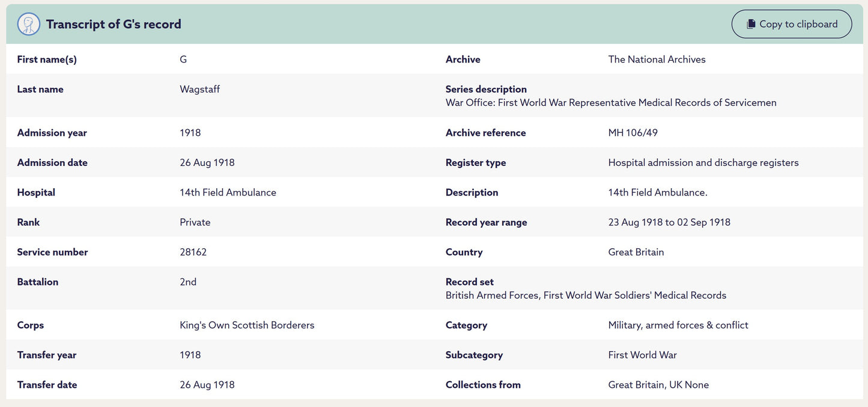Click the Record set value text

(x=586, y=295)
